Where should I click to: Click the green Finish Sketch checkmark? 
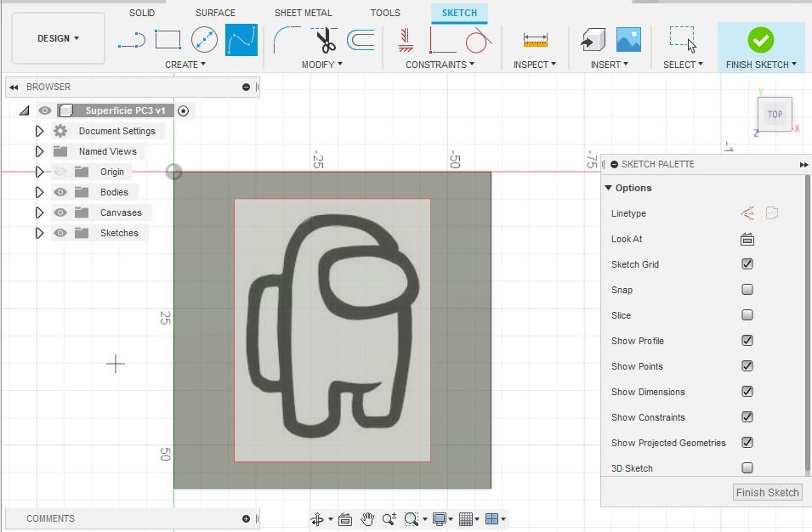coord(760,40)
